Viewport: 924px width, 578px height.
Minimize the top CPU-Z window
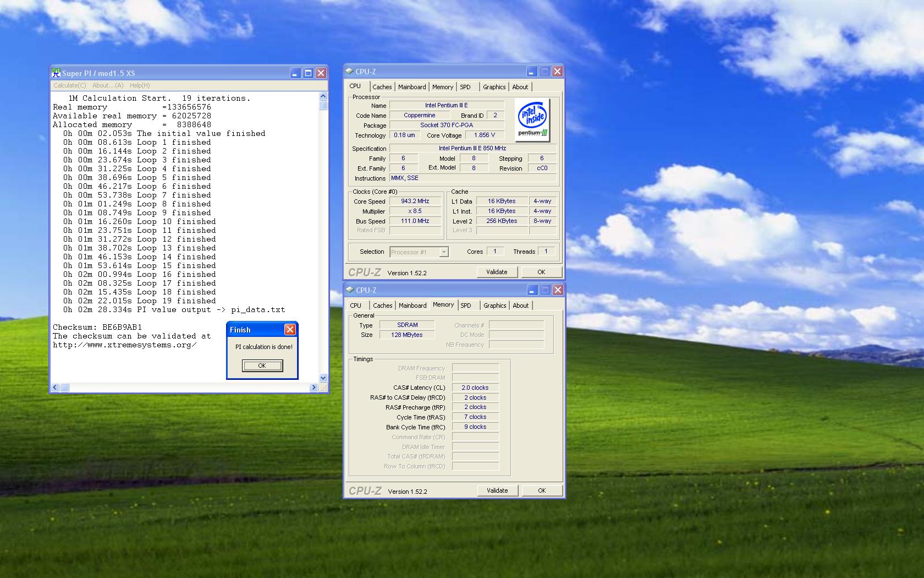tap(531, 72)
